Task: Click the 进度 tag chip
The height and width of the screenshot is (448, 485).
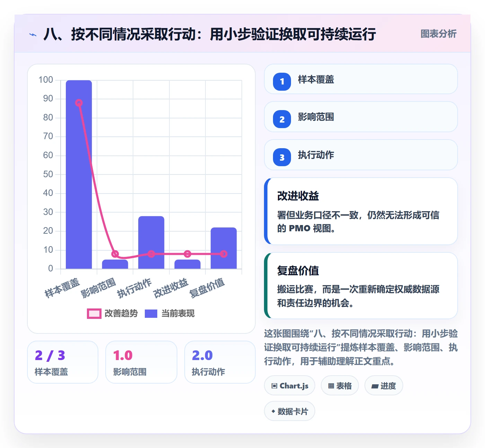Action: tap(383, 386)
